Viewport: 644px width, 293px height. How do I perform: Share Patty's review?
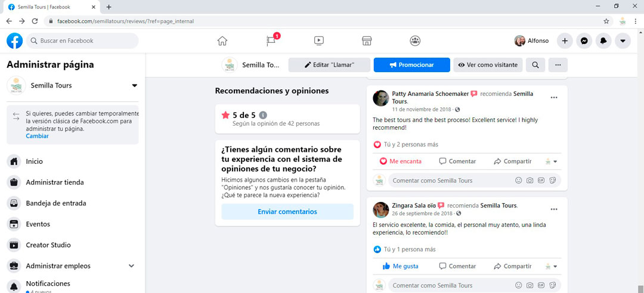coord(513,161)
